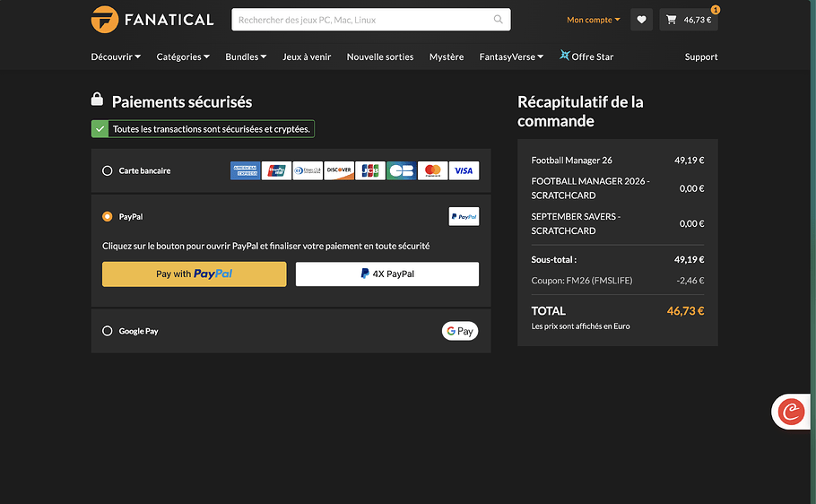Select the Carte bancaire radio button
816x504 pixels.
point(108,170)
